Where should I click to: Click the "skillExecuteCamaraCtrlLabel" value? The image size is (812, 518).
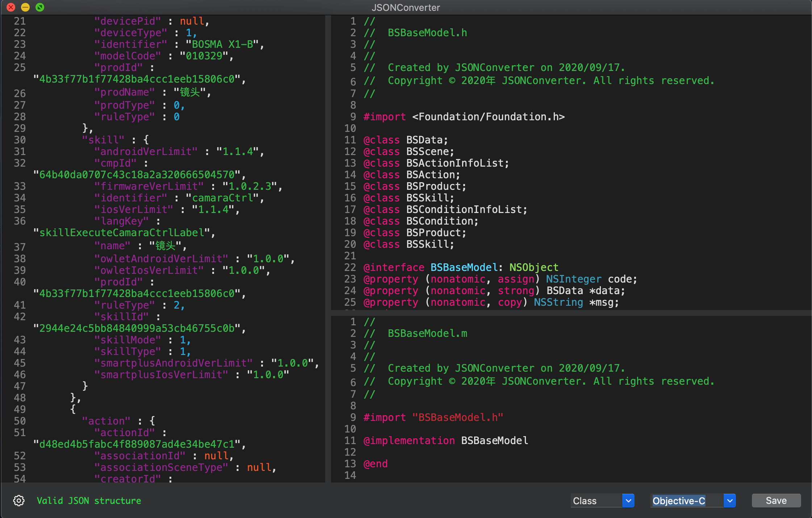(x=122, y=233)
